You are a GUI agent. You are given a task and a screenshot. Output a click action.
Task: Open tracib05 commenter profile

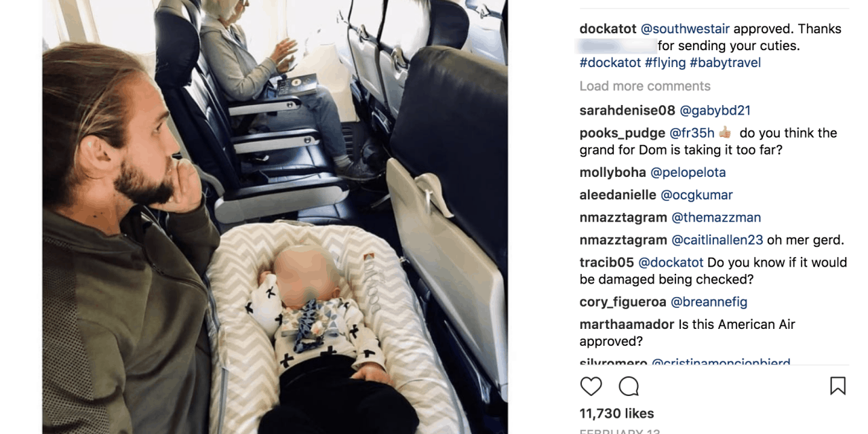click(x=607, y=262)
